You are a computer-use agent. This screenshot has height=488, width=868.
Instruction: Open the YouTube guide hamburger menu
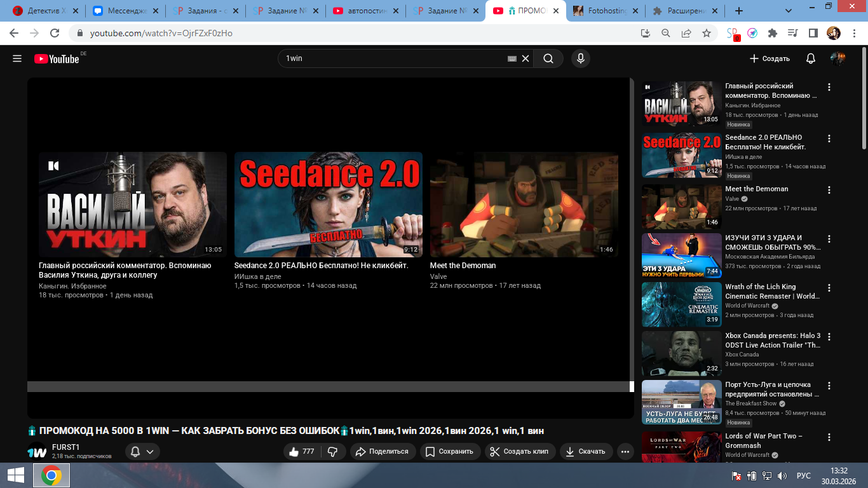(x=17, y=58)
